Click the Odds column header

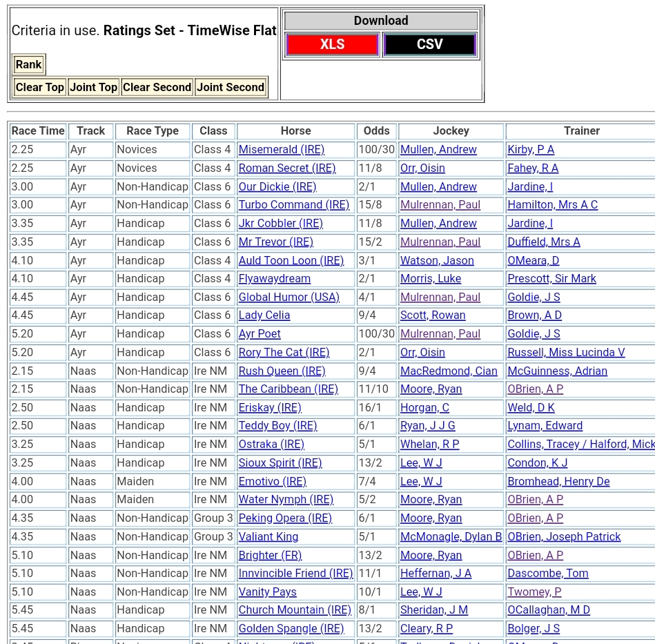click(x=376, y=131)
